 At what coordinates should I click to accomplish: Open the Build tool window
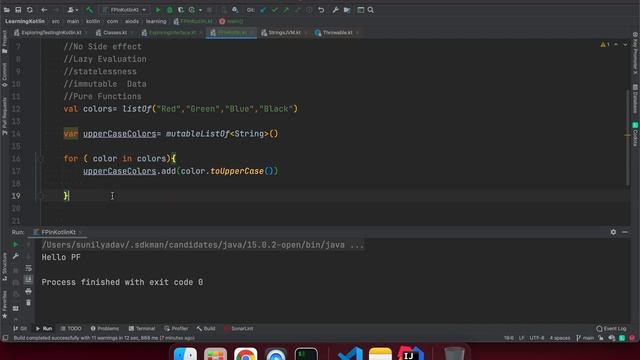pos(205,329)
